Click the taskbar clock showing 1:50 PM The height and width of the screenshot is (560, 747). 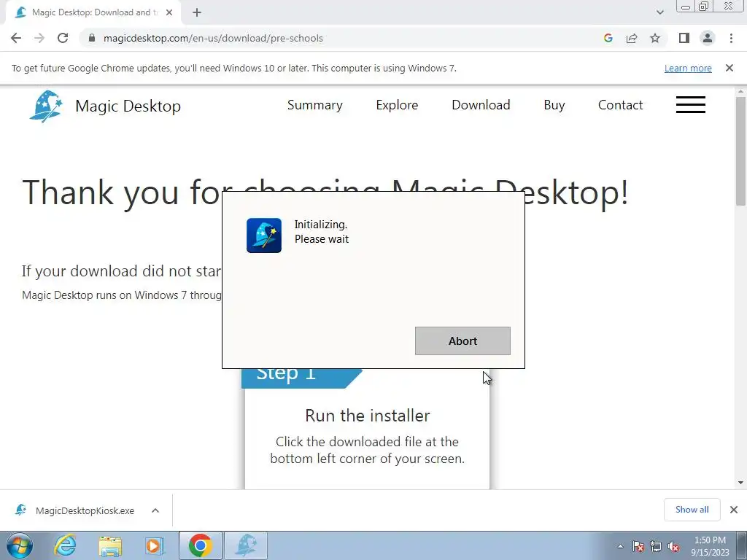pos(710,546)
